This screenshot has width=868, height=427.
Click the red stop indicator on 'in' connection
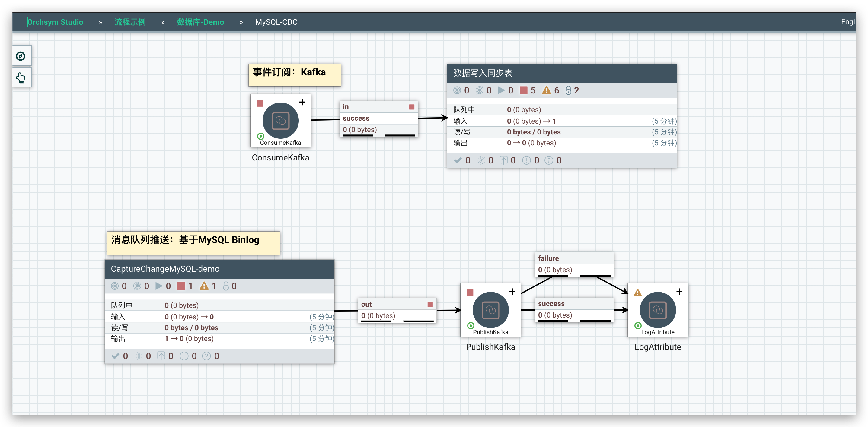(411, 107)
